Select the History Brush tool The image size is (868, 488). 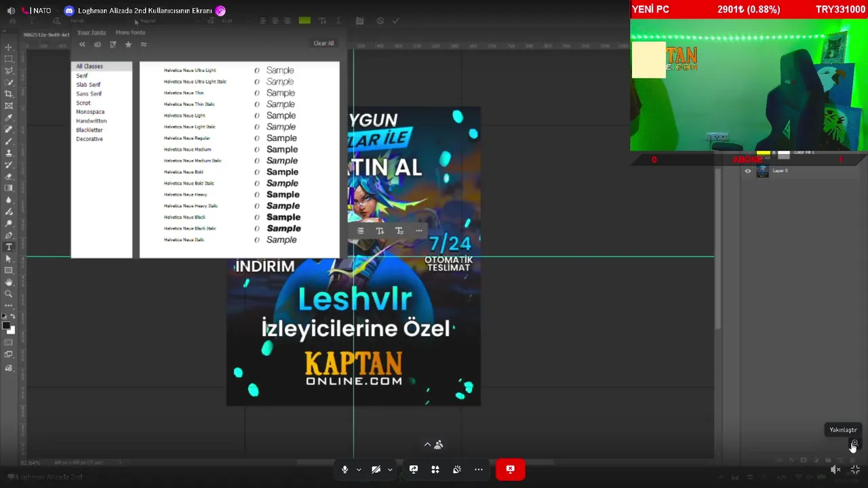coord(9,165)
